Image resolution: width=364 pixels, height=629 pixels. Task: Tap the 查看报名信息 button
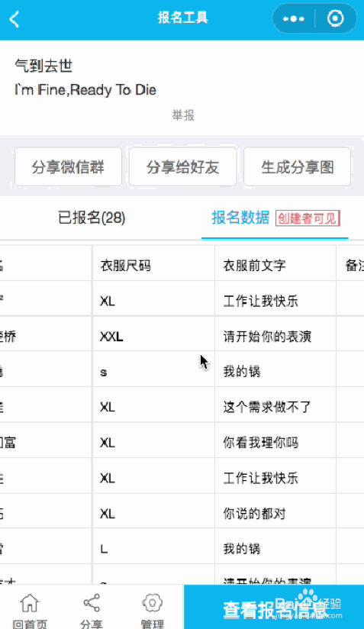coord(274,607)
